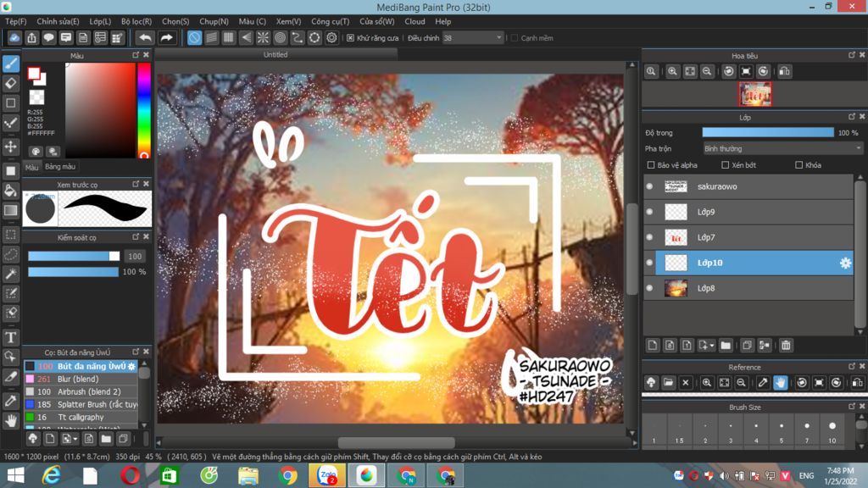Screen dimensions: 868x488
Task: Check the Khóa lock option
Action: (798, 165)
